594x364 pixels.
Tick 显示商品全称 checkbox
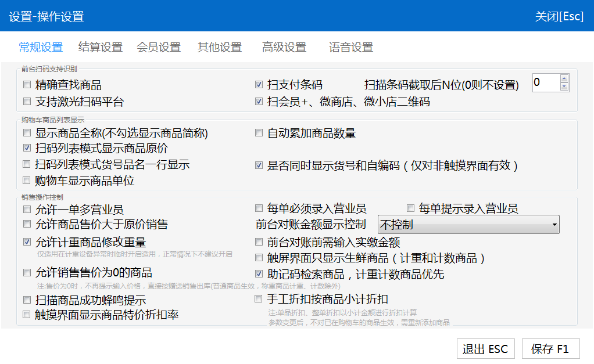point(27,133)
